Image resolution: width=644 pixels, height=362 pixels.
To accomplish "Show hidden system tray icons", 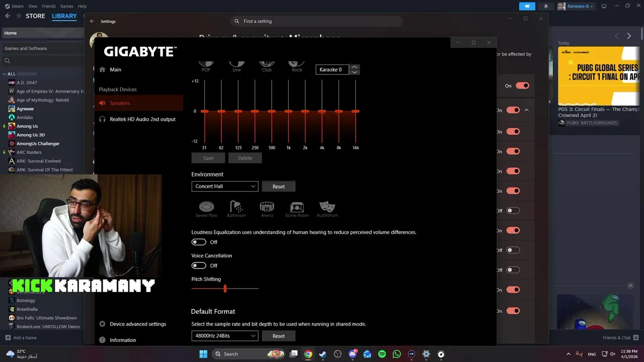I will click(569, 354).
